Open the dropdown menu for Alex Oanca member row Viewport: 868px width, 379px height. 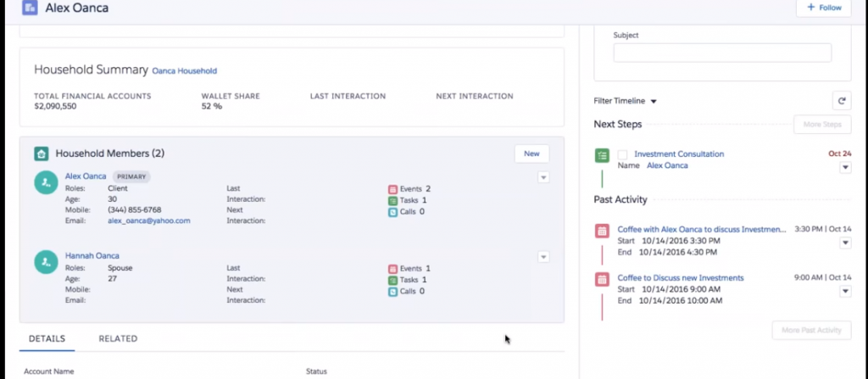pos(543,177)
